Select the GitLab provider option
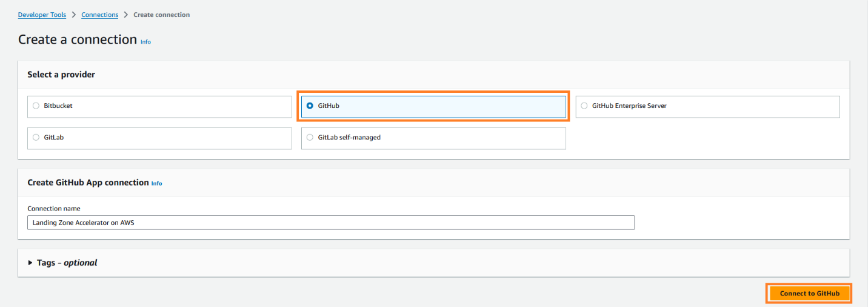 (159, 138)
